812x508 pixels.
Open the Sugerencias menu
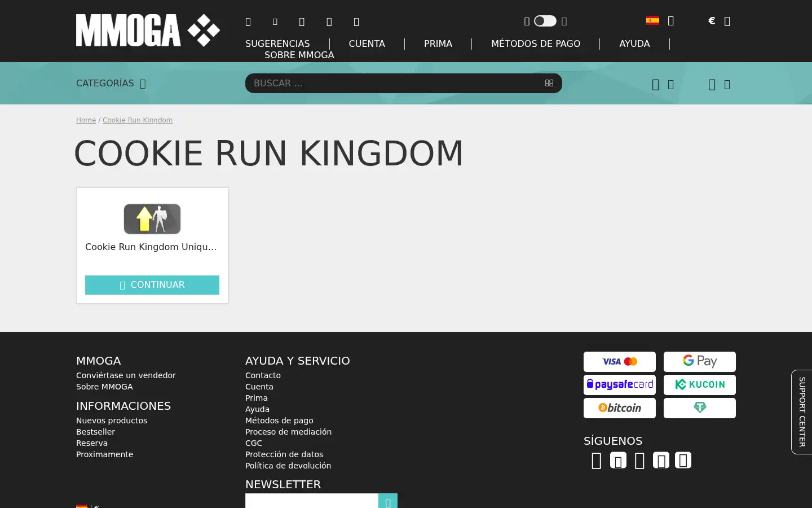277,43
